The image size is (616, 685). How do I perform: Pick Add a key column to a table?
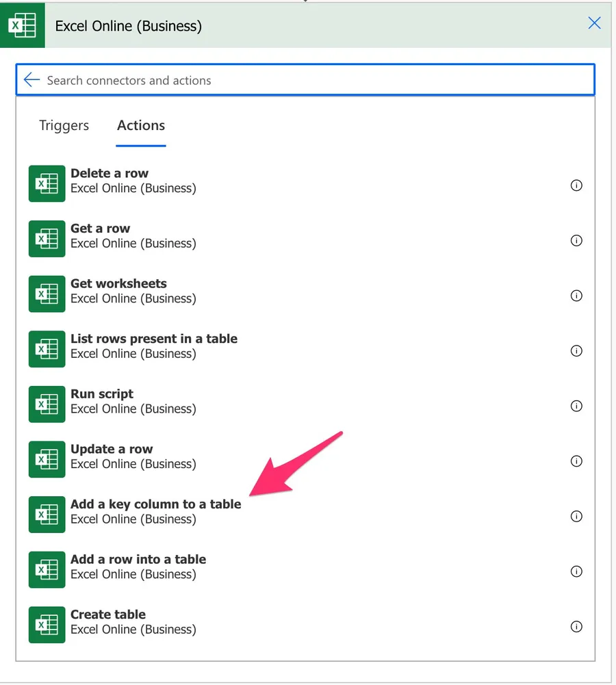click(x=155, y=504)
